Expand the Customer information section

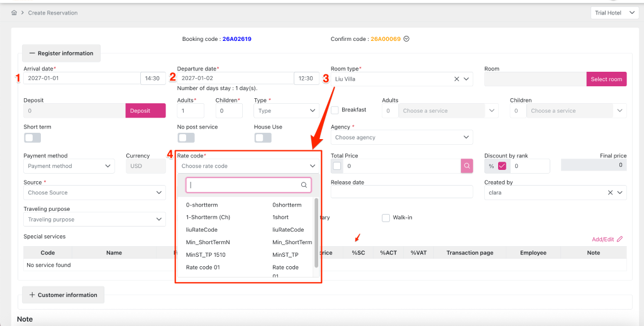(x=63, y=295)
